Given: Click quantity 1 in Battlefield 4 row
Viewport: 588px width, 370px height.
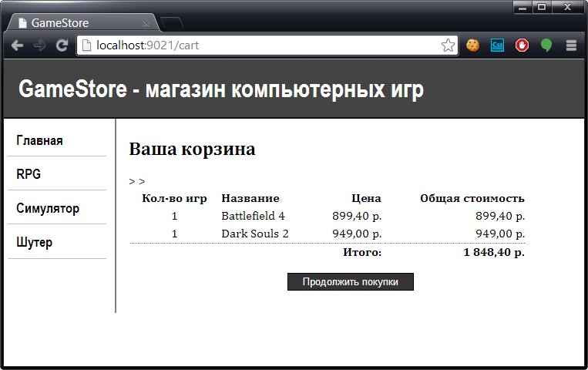Looking at the screenshot, I should click(174, 216).
